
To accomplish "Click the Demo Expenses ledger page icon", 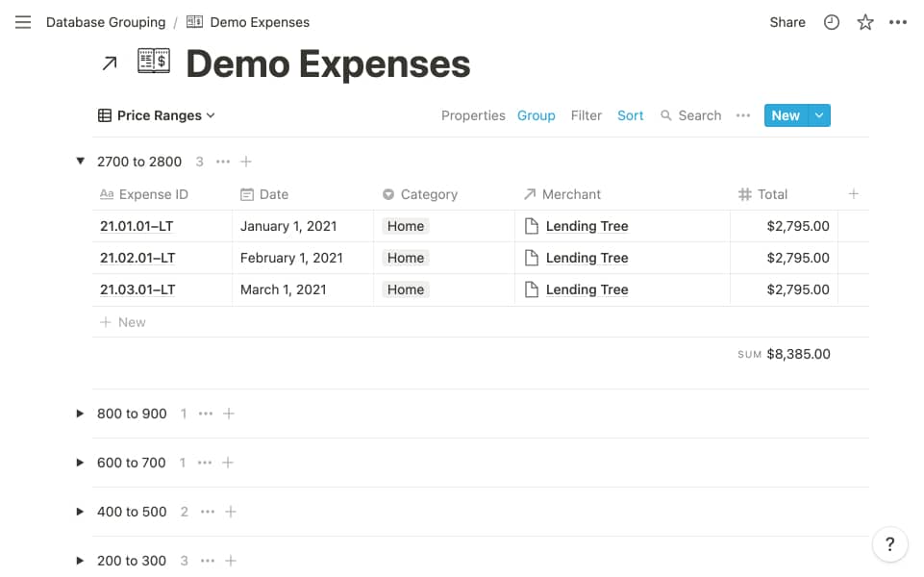I will pos(154,63).
